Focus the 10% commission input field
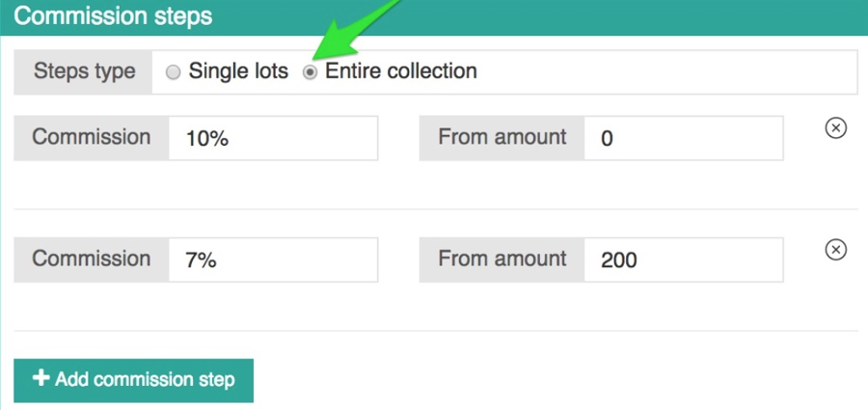This screenshot has width=868, height=410. coord(273,138)
